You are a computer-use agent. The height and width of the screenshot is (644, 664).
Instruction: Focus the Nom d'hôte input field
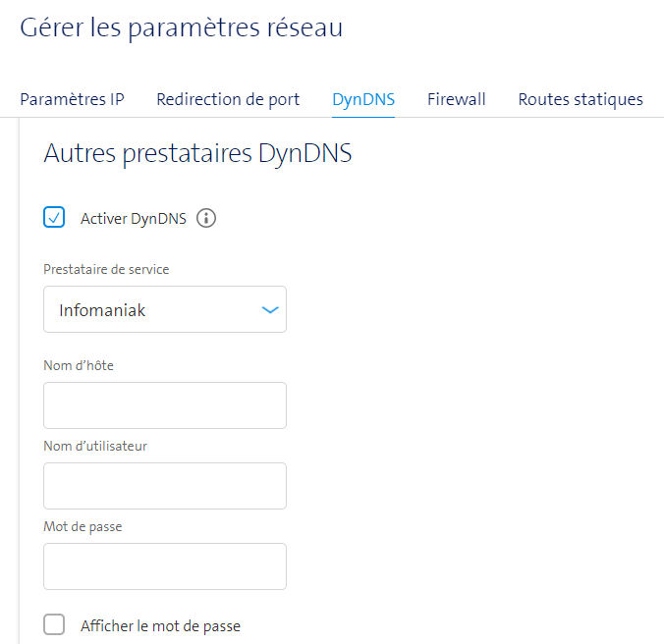165,405
